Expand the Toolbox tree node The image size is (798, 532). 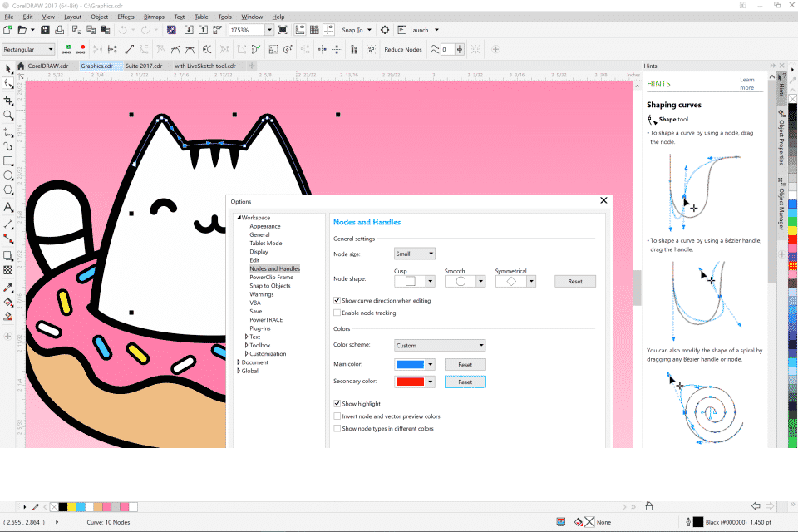coord(246,345)
